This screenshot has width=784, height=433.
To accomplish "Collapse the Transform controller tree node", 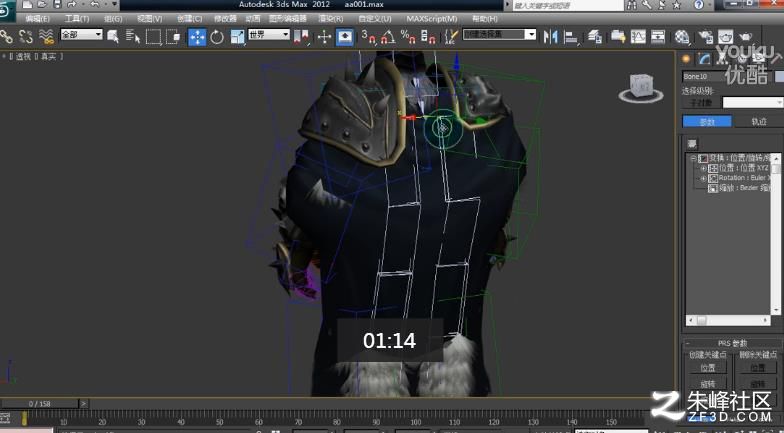I will (694, 158).
